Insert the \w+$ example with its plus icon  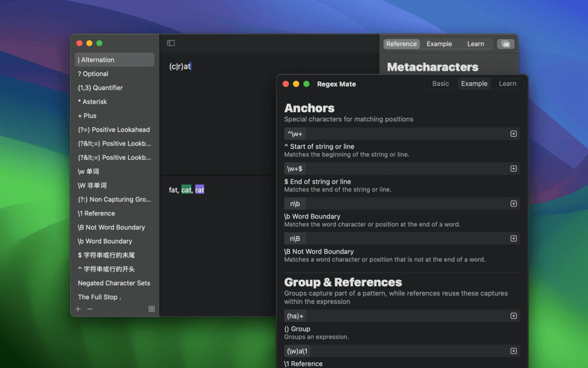[x=514, y=169]
